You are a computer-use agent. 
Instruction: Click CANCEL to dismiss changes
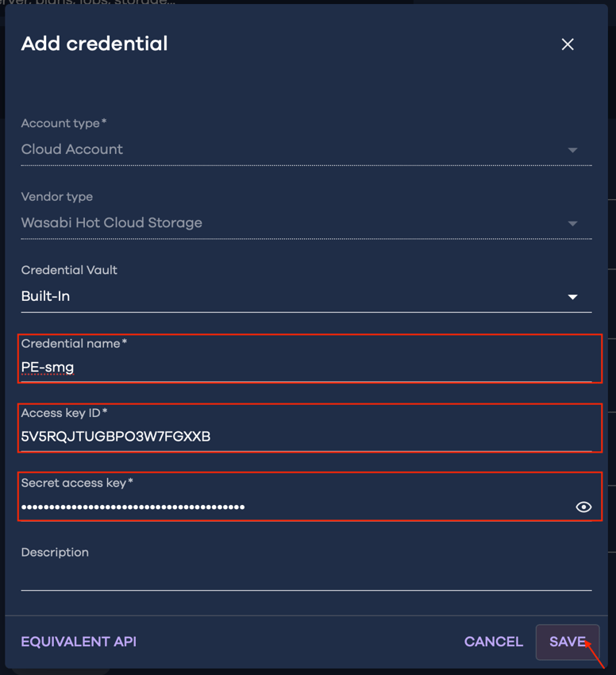493,642
